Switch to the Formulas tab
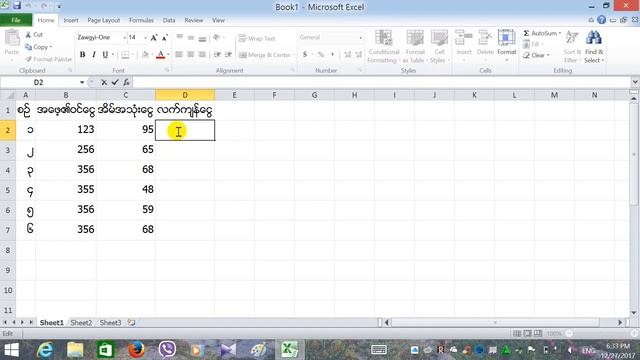 [141, 20]
